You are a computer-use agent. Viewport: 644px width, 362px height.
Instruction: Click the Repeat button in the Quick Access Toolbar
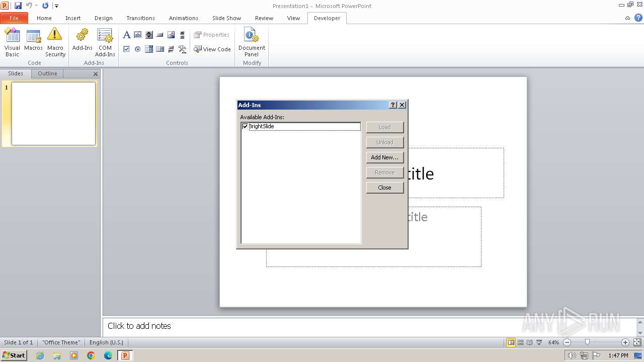tap(45, 6)
